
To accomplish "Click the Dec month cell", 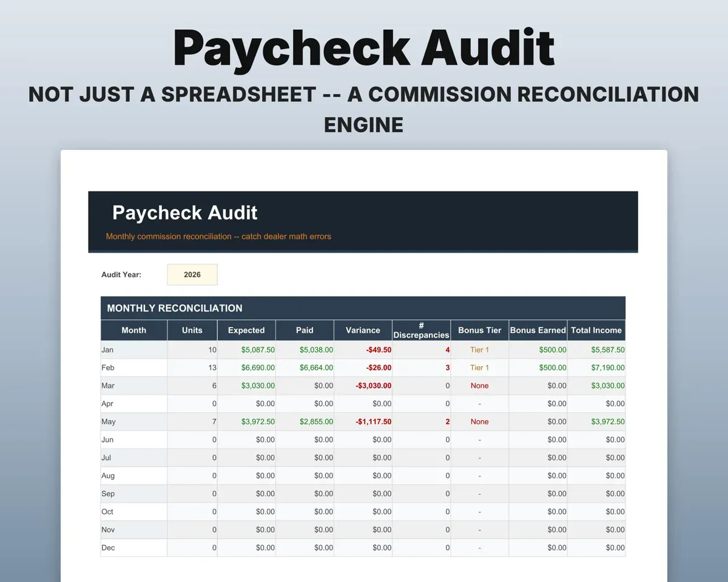I will tap(134, 547).
